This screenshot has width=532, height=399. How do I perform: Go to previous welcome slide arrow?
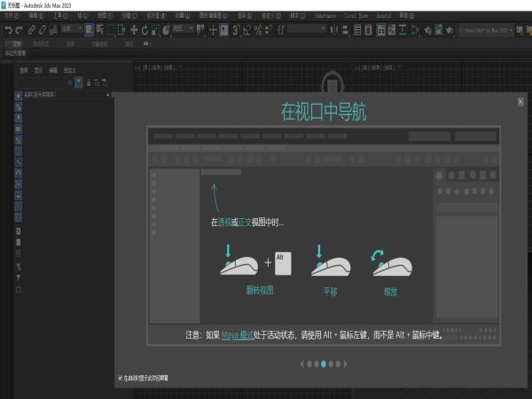tap(301, 364)
